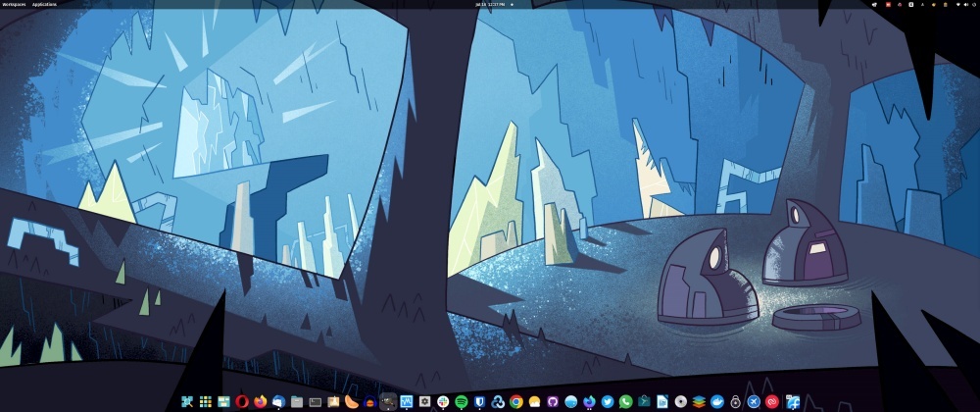Open the application grid icon in dock
This screenshot has width=980, height=412.
pos(205,401)
